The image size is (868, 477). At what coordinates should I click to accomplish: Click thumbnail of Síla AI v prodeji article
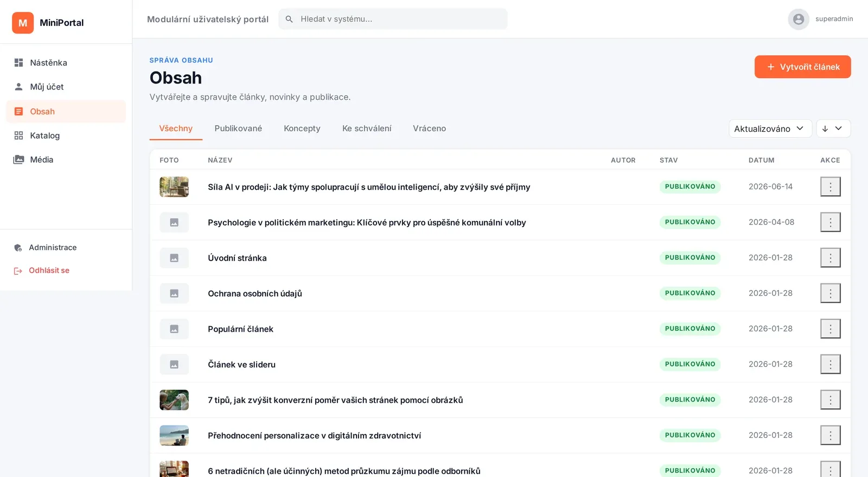point(174,186)
